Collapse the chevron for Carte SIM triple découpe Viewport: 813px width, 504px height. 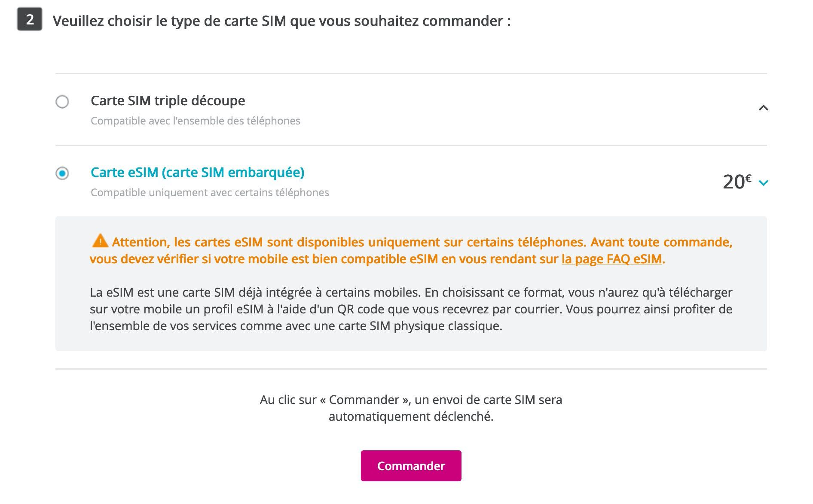pos(763,108)
